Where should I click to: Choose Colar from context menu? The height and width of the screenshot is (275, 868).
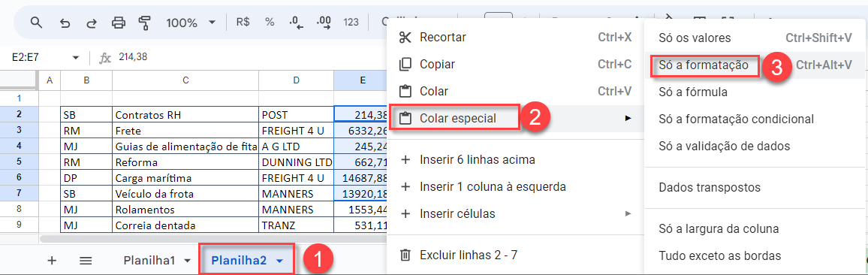pos(515,91)
